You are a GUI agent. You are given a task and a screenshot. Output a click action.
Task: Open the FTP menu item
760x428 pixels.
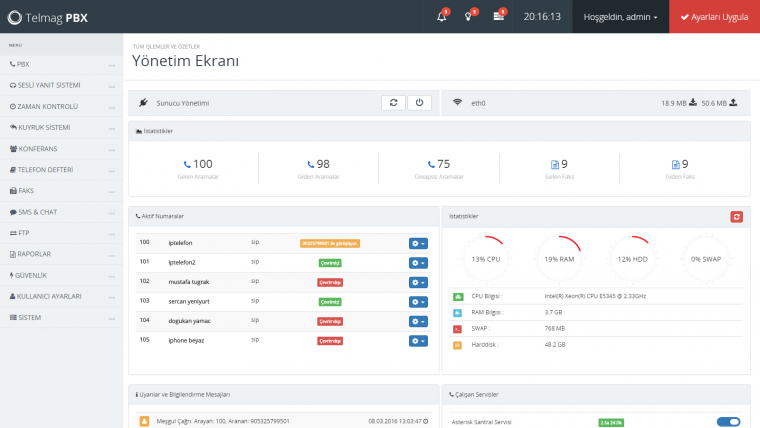[62, 233]
